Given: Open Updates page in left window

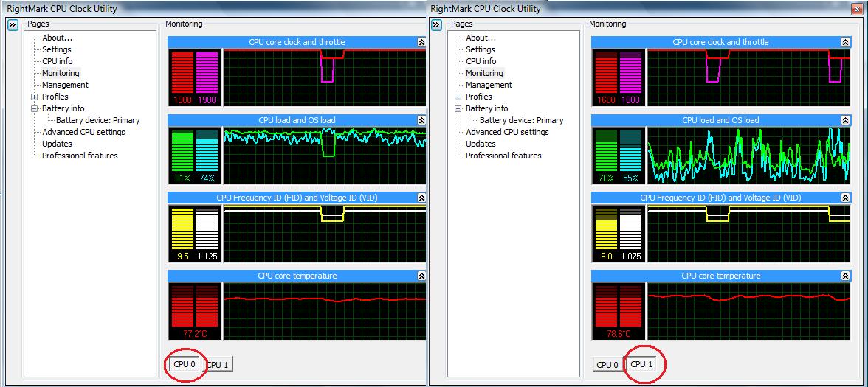Looking at the screenshot, I should click(57, 144).
